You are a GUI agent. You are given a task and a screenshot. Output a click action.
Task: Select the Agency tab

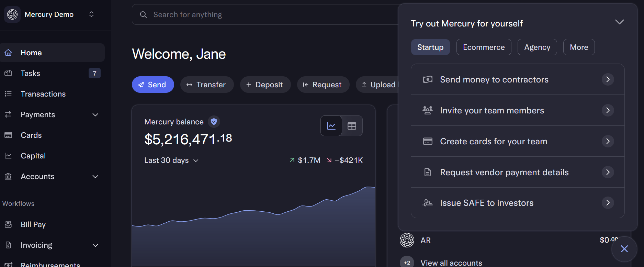click(x=537, y=47)
